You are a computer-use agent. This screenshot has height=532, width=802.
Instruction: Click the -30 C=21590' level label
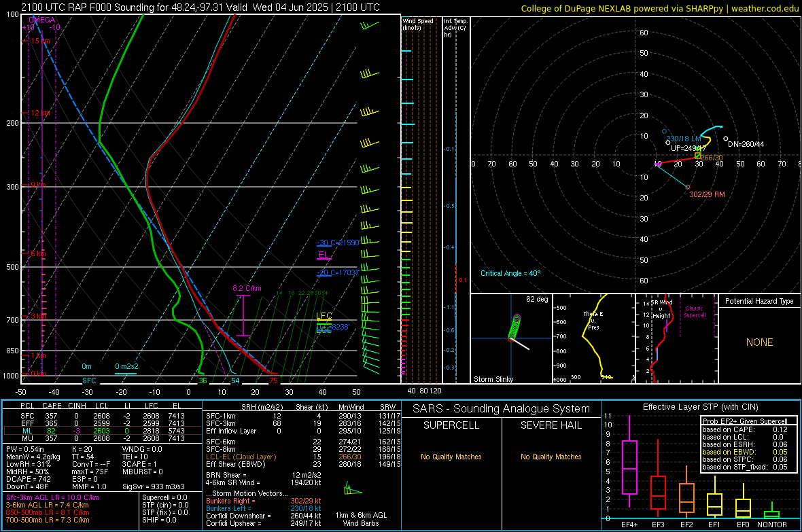coord(338,243)
